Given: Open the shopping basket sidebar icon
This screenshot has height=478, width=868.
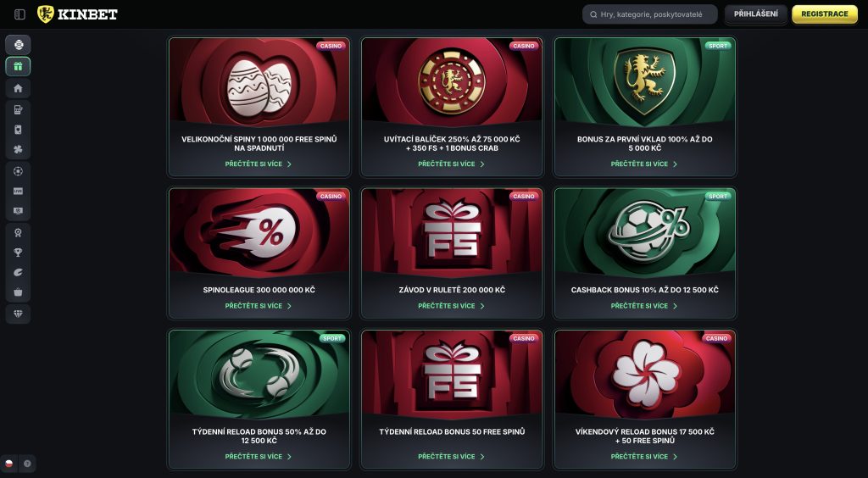Looking at the screenshot, I should [18, 292].
